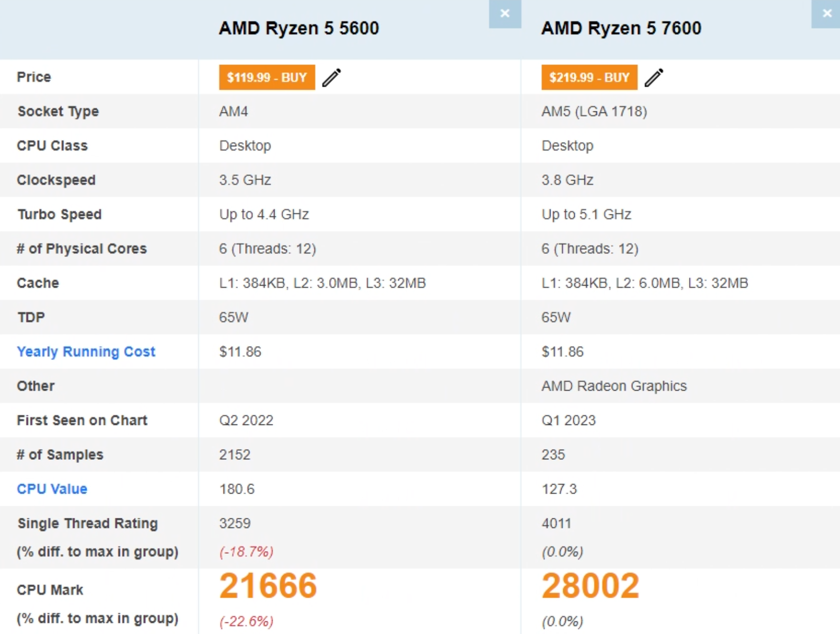
Task: Select cache value with L2: 6.0MB
Action: [645, 283]
